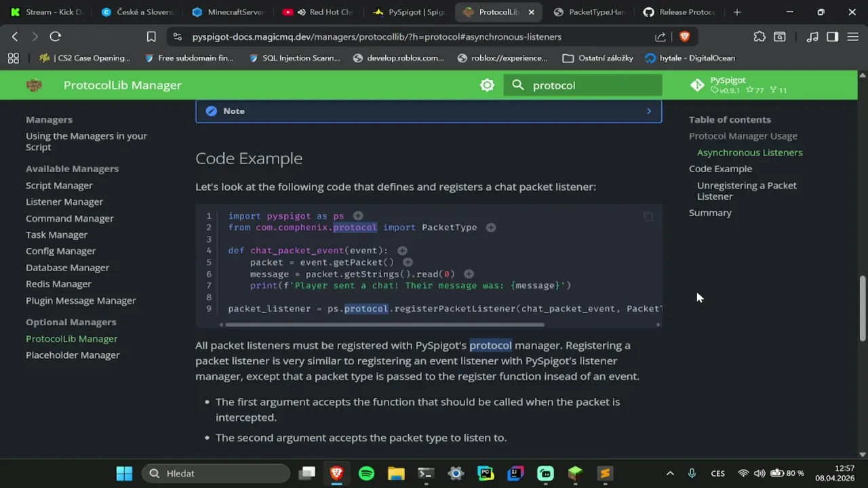
Task: Jump to Unregistering a Packet Listener
Action: point(747,191)
